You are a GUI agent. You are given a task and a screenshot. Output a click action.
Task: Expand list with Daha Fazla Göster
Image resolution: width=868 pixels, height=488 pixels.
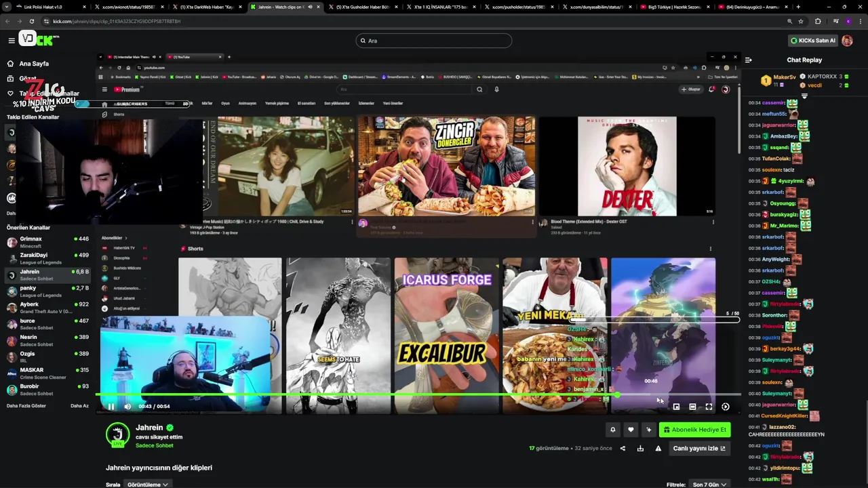pyautogui.click(x=26, y=406)
